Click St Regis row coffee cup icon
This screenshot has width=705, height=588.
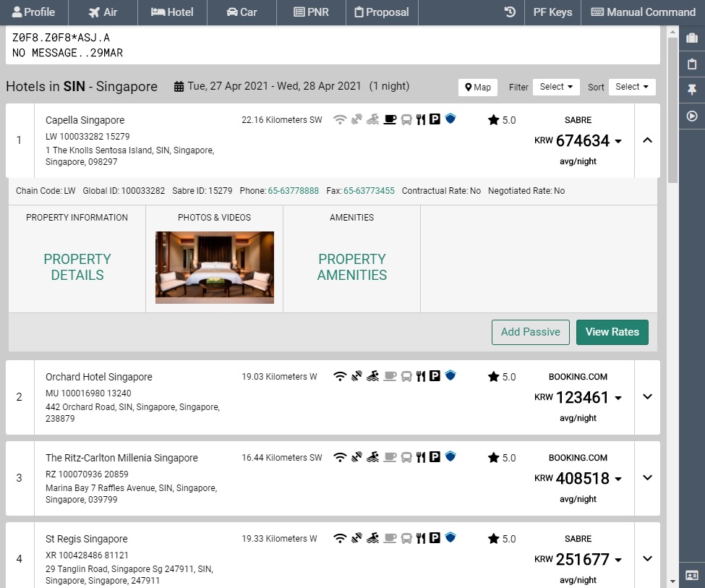point(390,538)
